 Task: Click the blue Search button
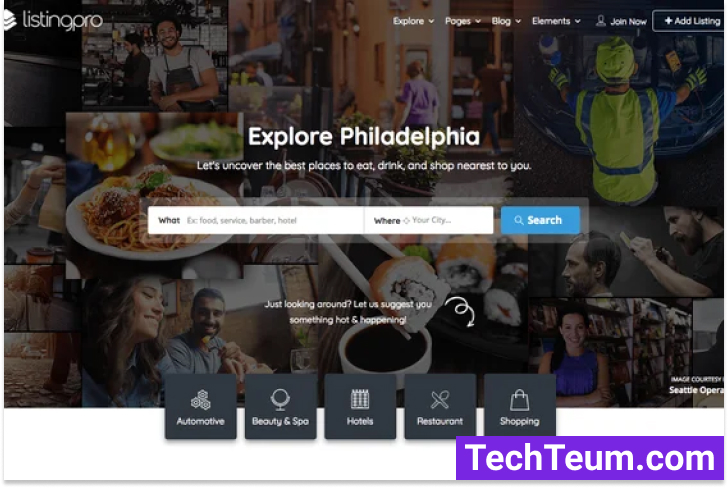[x=540, y=220]
